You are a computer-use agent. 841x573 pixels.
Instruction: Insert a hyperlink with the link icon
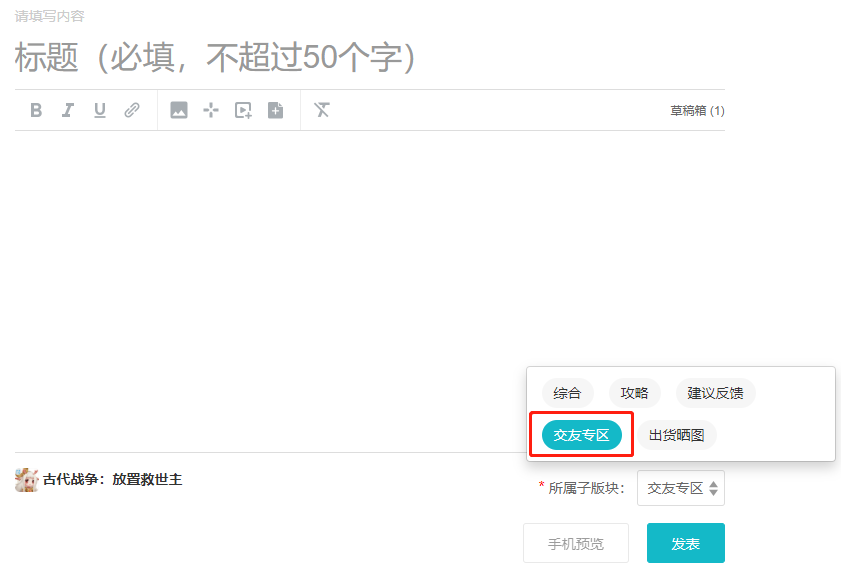click(132, 110)
